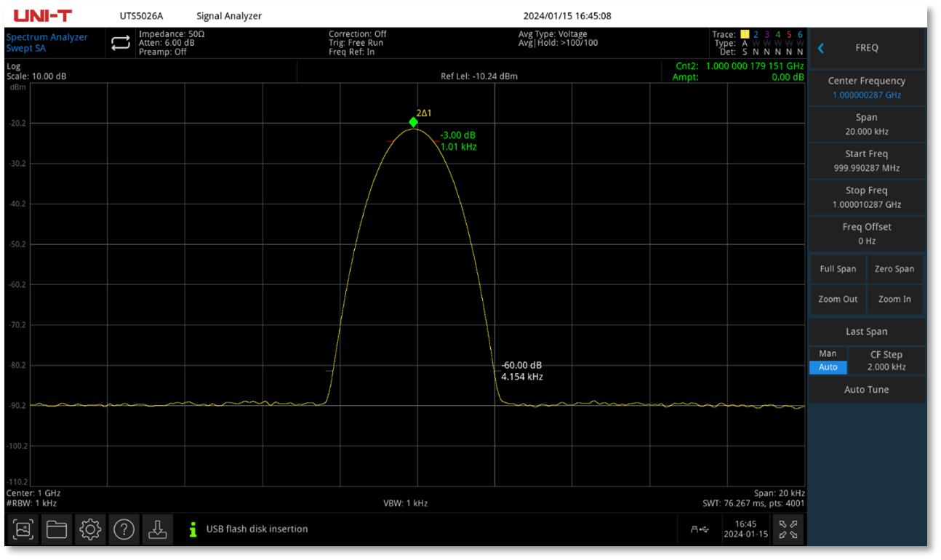Click the 2Δ1 delta marker diamond
This screenshot has width=941, height=560.
click(413, 122)
